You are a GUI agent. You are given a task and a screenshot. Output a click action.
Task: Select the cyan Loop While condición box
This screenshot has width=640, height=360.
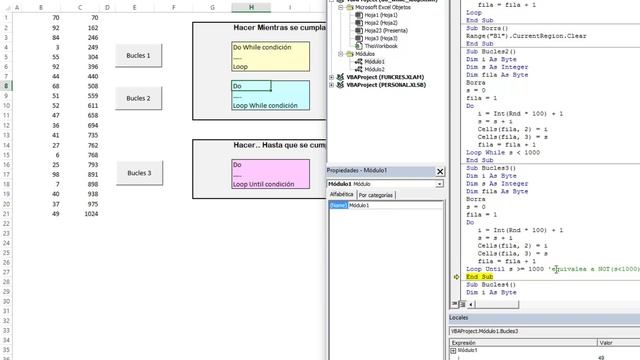tap(270, 95)
